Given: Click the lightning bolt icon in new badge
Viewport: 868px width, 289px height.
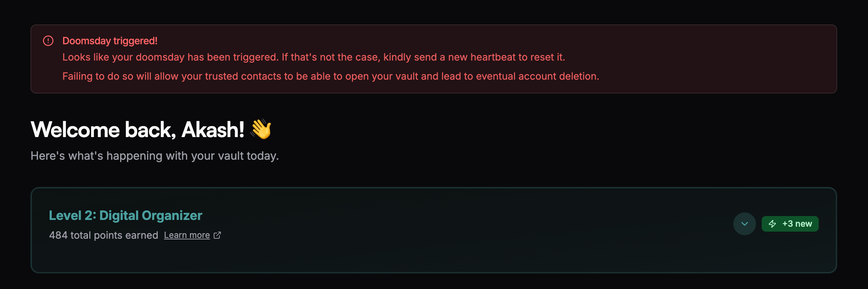Looking at the screenshot, I should [772, 224].
